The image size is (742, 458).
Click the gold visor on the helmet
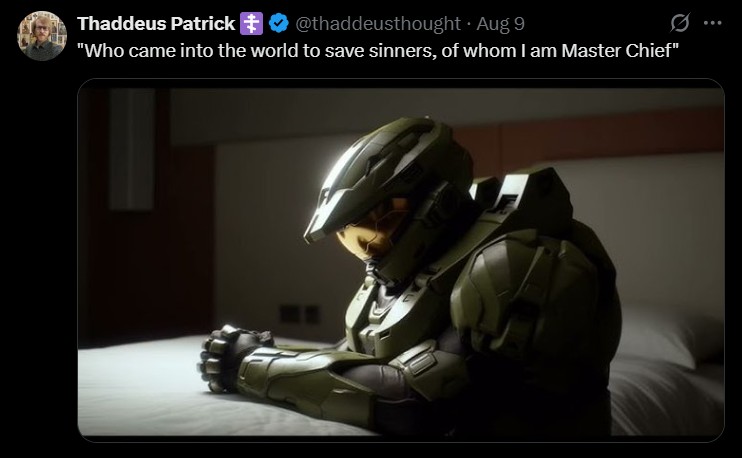click(x=373, y=230)
